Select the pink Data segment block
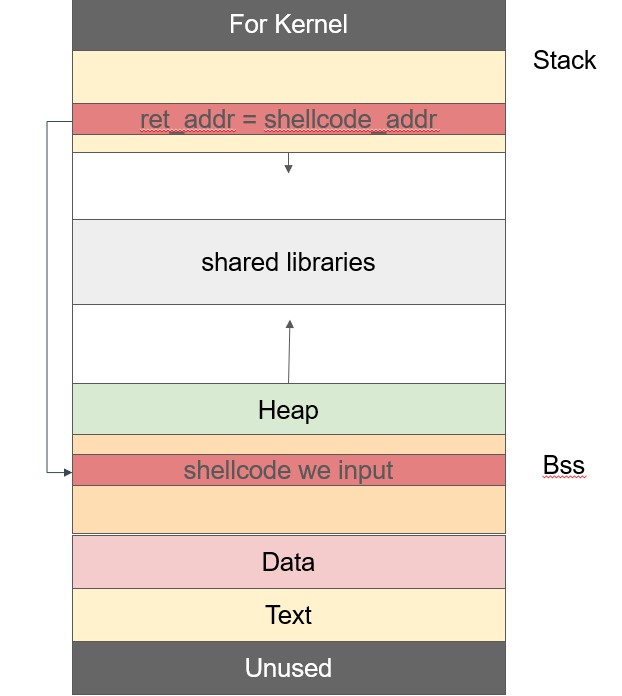The height and width of the screenshot is (696, 622). coord(289,562)
